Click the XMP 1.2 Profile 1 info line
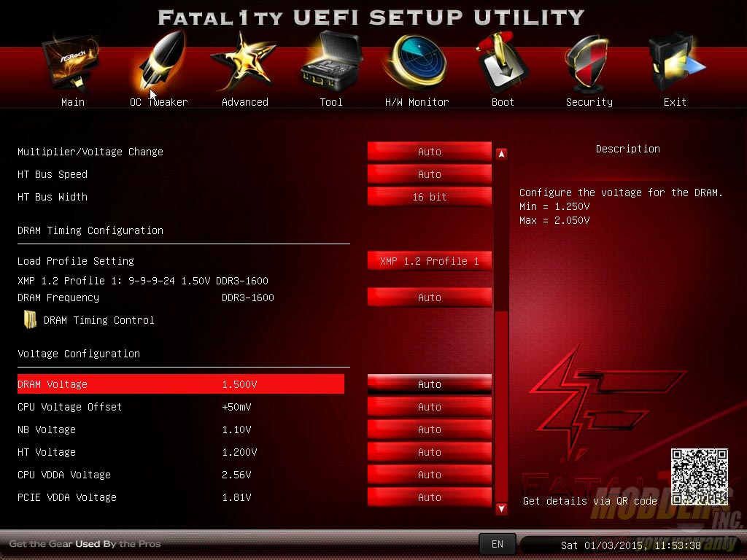Image resolution: width=747 pixels, height=560 pixels. 143,281
